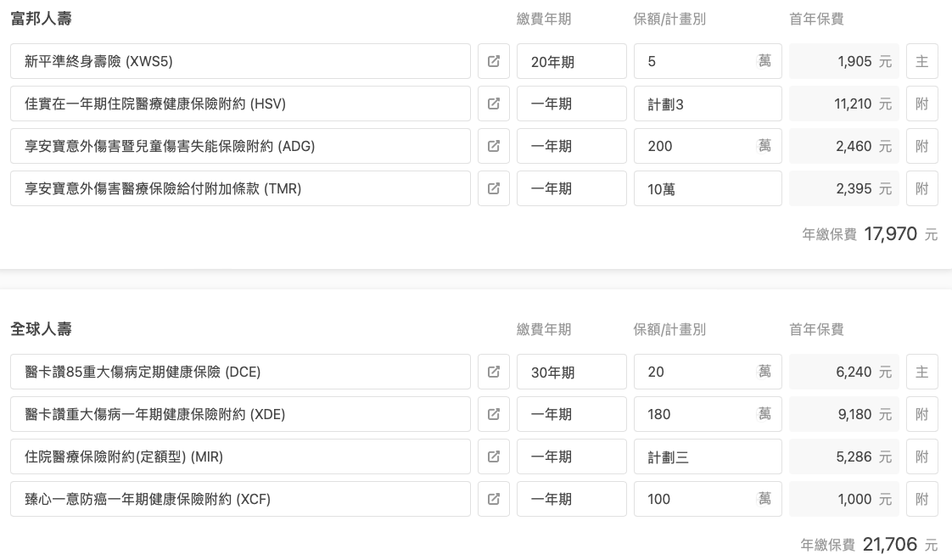Open the 30年期 payment term dropdown

coord(571,372)
